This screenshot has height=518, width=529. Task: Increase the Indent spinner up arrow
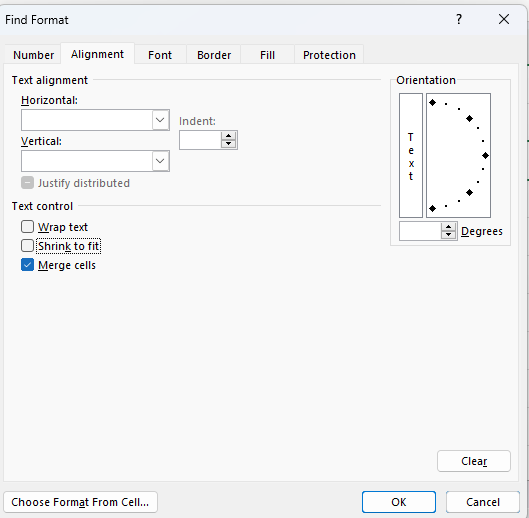pyautogui.click(x=228, y=136)
